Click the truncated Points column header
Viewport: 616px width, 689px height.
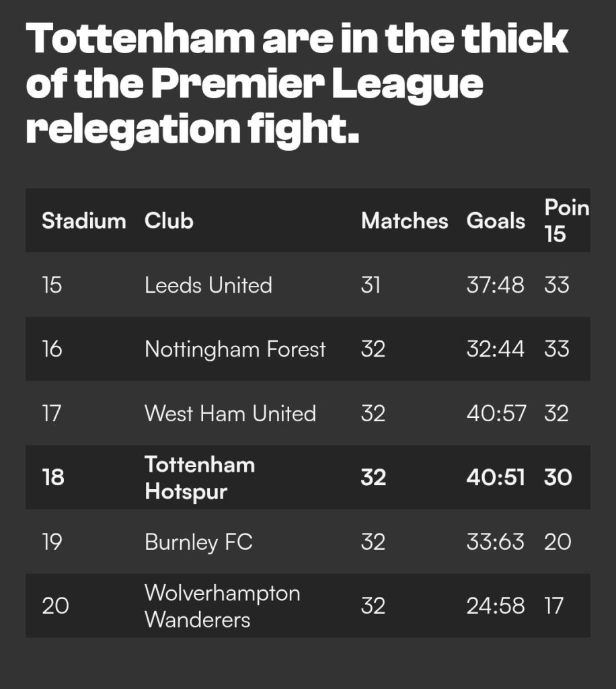point(566,221)
